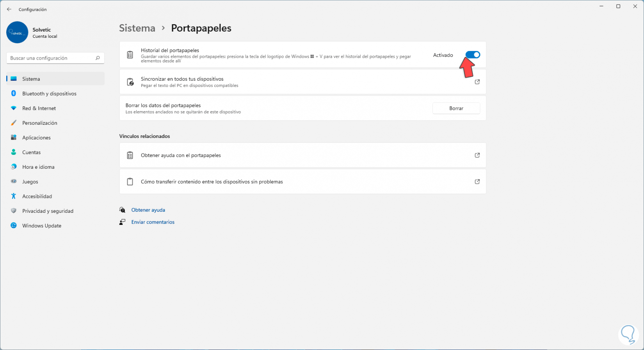The image size is (644, 350).
Task: Open Hora e idioma settings
Action: coord(38,167)
